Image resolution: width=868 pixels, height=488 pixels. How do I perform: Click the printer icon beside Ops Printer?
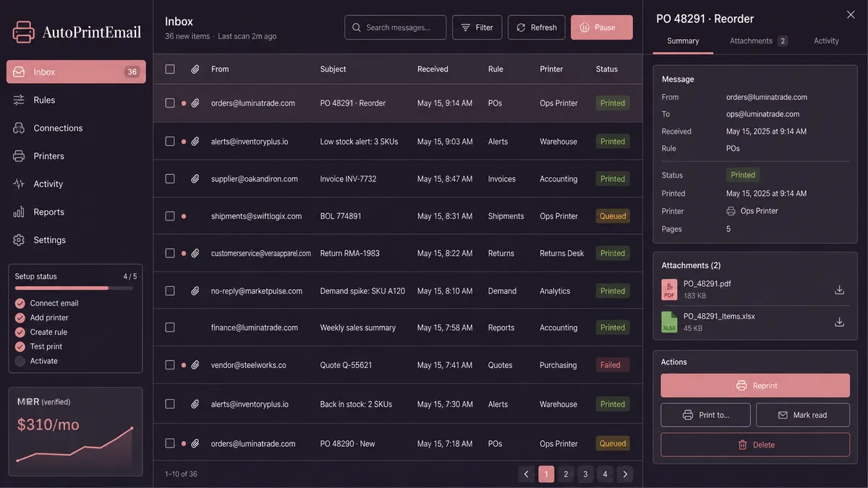[x=731, y=211]
